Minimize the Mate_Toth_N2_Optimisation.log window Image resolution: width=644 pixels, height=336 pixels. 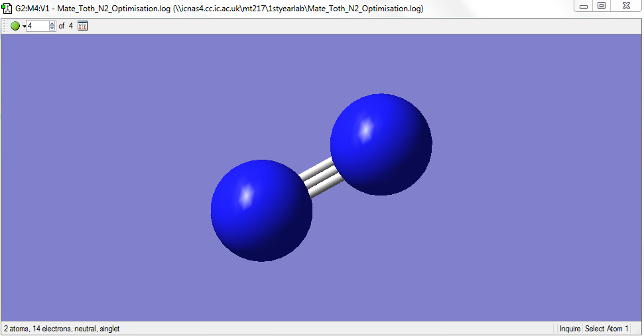(583, 6)
